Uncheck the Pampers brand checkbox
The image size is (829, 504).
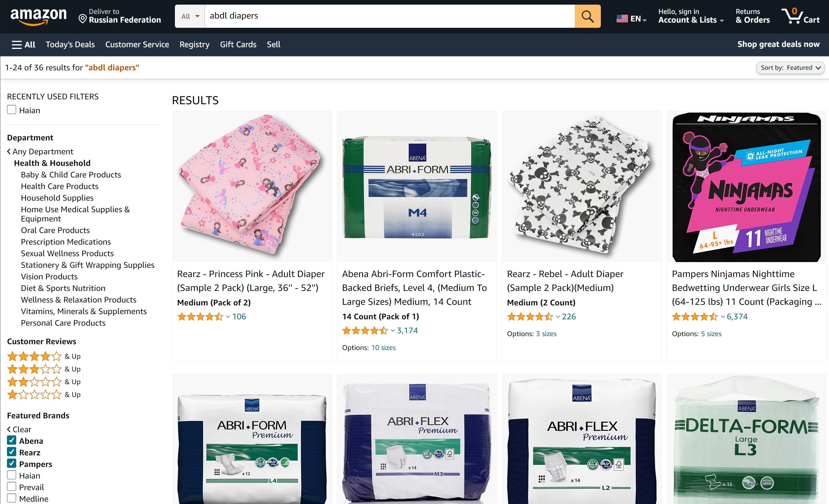coord(12,464)
